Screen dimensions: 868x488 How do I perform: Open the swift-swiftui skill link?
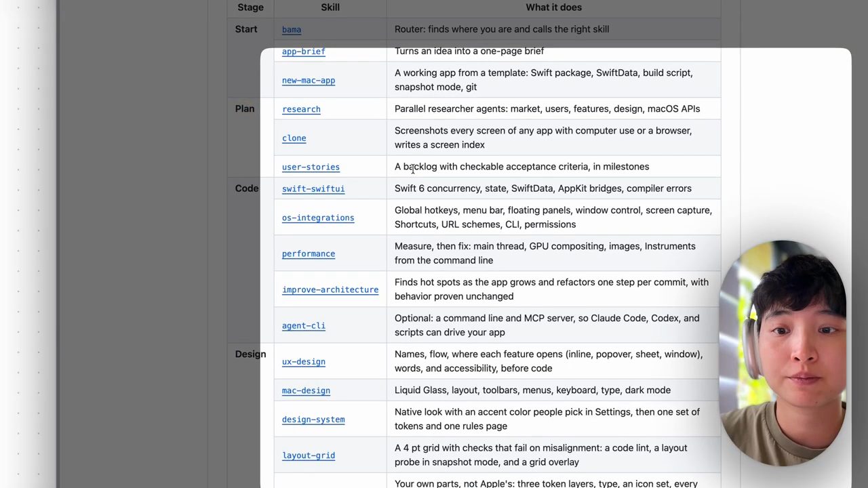313,188
